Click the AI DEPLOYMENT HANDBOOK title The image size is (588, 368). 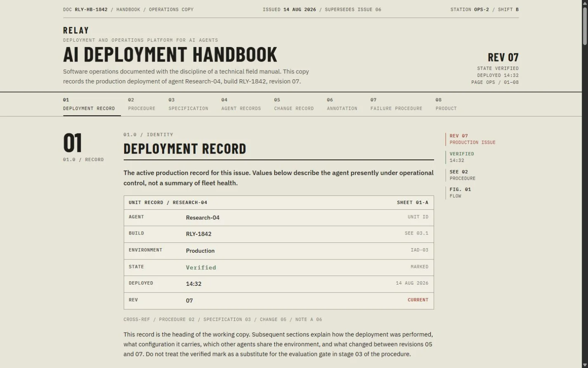[170, 55]
